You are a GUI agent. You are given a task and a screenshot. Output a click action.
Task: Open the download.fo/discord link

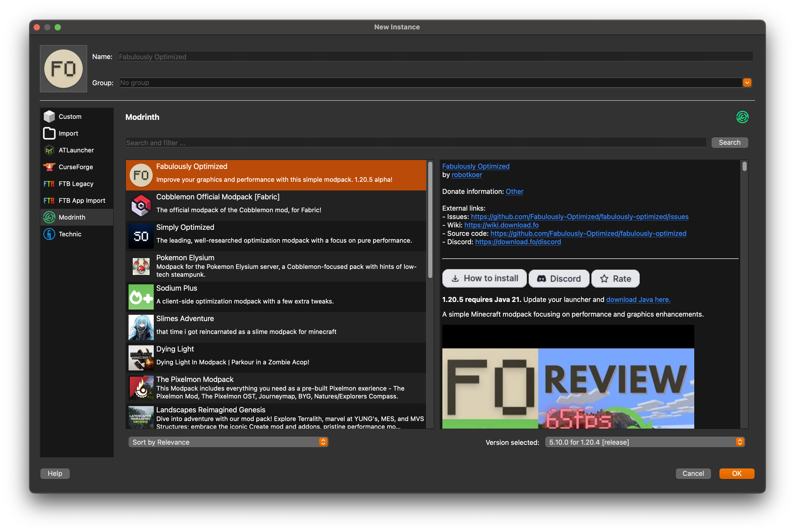518,242
